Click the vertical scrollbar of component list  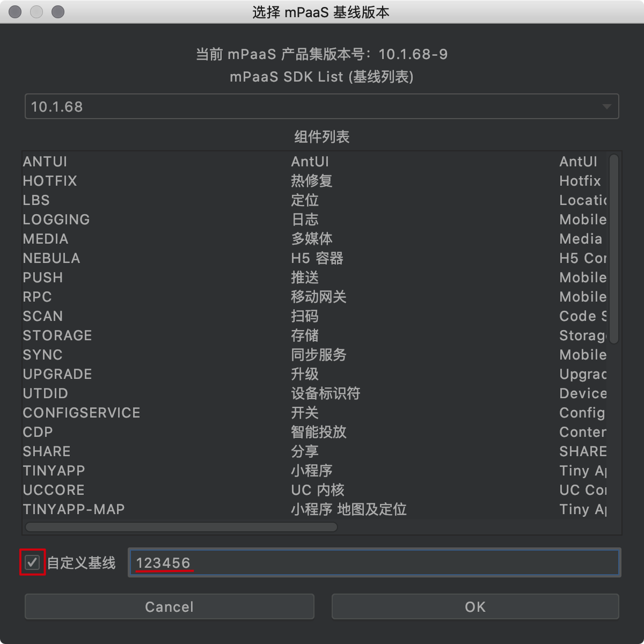614,248
